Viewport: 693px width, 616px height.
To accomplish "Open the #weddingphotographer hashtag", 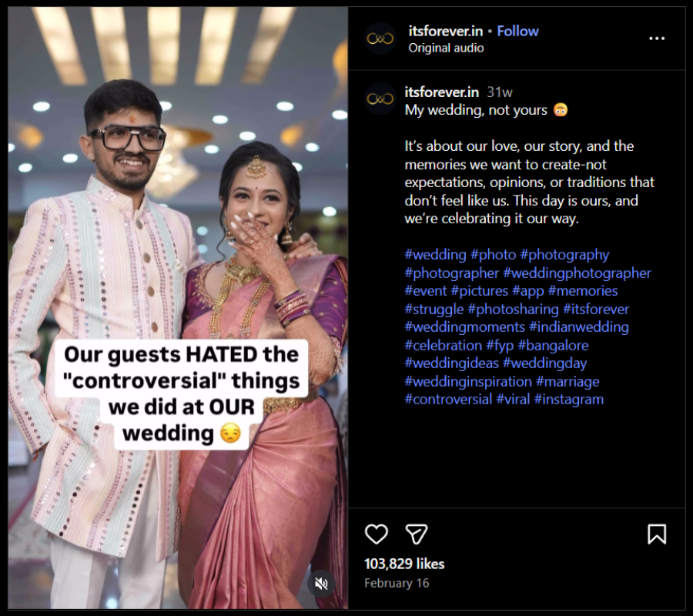I will coord(577,273).
